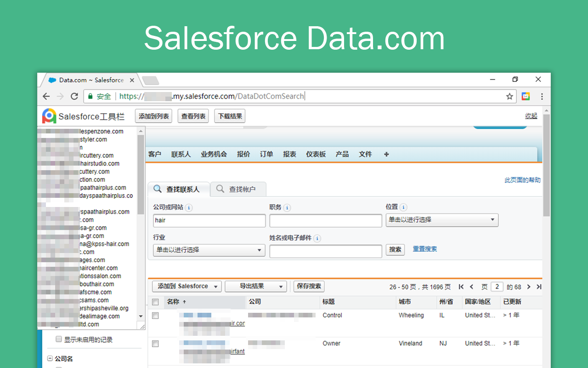588x368 pixels.
Task: Open the 产品 navigation tab
Action: [x=342, y=155]
